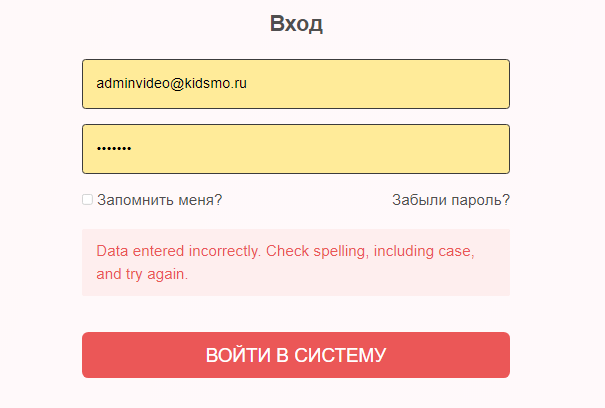Place cursor in the yellow password box
Screen dimensions: 605x408
[x=296, y=149]
